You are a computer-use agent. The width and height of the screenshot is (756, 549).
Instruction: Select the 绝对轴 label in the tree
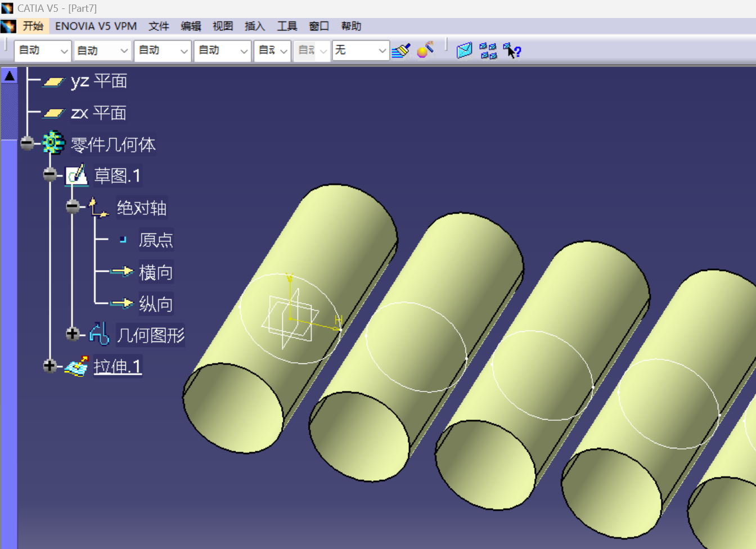pos(141,208)
